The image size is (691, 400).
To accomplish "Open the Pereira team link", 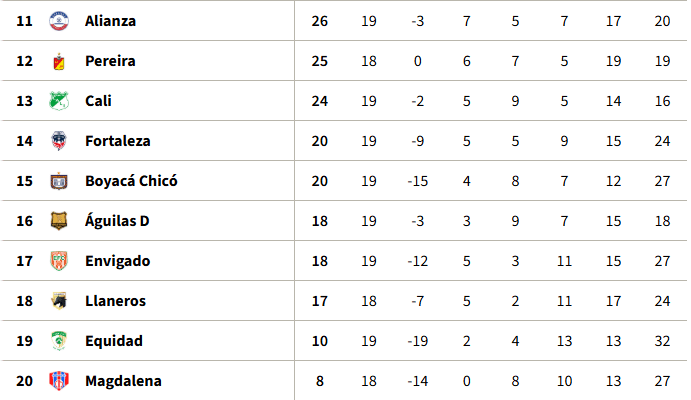I will click(x=110, y=61).
